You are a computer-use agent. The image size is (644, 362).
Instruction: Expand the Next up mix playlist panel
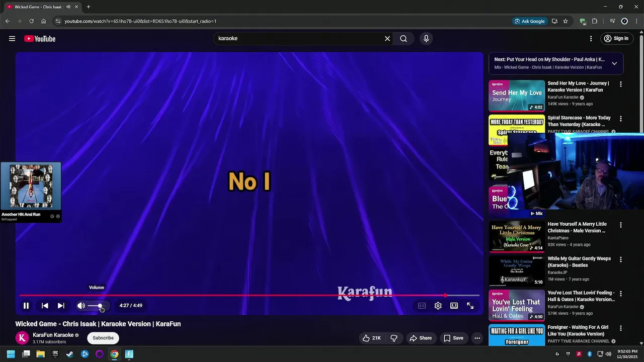pos(614,63)
